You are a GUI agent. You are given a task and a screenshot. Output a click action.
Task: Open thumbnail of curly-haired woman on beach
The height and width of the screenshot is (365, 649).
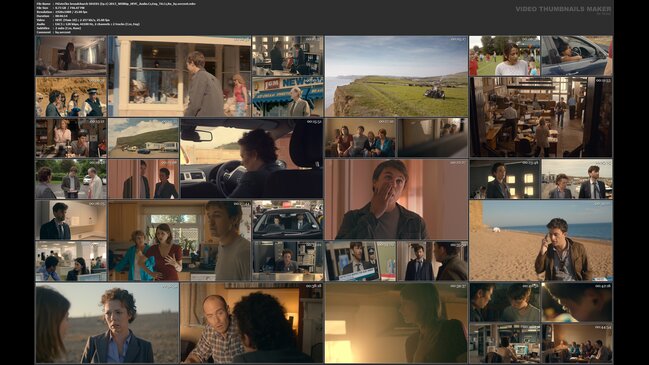(x=107, y=323)
